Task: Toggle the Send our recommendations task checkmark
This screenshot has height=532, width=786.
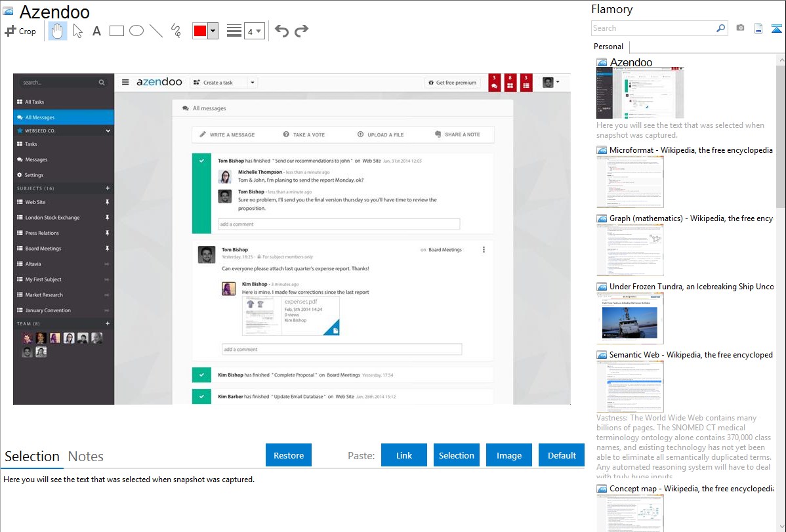Action: pos(201,161)
